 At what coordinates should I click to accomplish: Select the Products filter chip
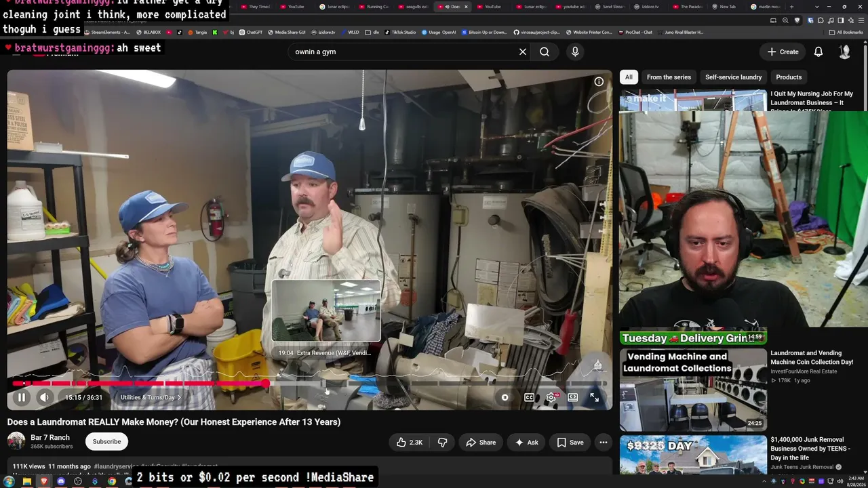tap(789, 77)
